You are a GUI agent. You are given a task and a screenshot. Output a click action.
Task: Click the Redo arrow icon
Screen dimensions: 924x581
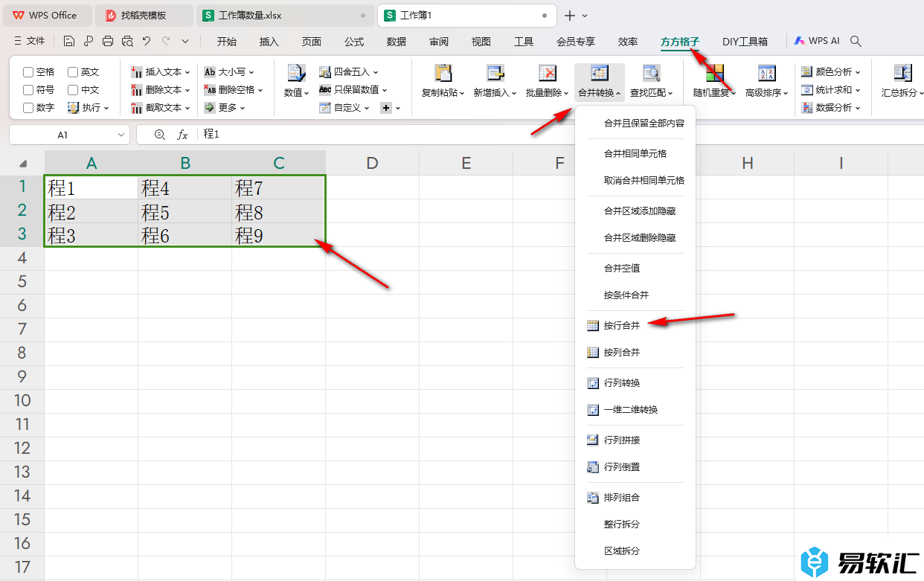click(166, 42)
